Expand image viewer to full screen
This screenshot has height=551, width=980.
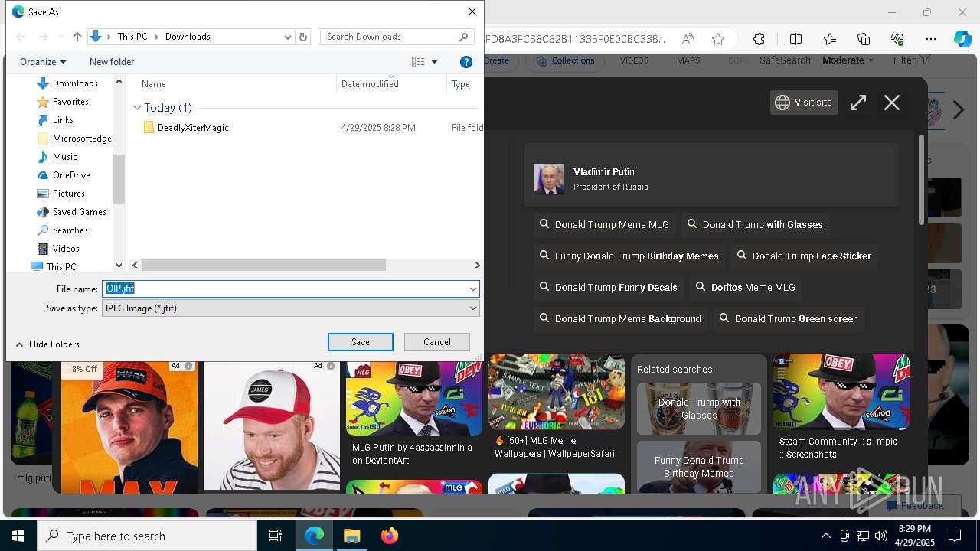tap(858, 103)
